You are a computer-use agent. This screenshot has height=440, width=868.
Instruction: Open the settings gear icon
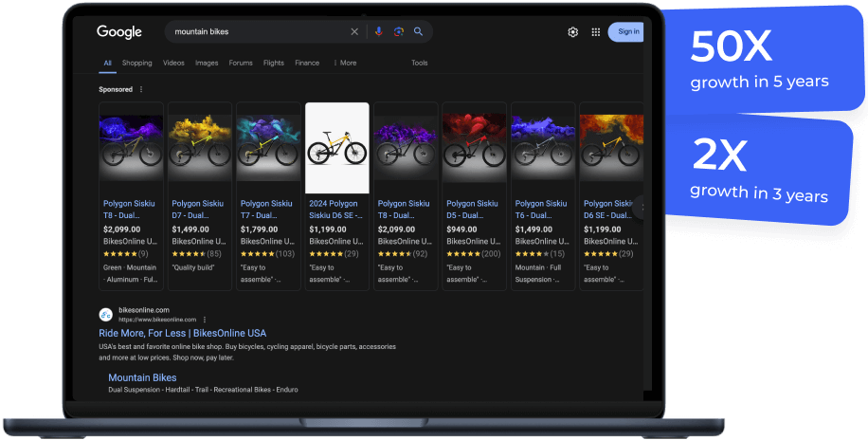pos(572,32)
